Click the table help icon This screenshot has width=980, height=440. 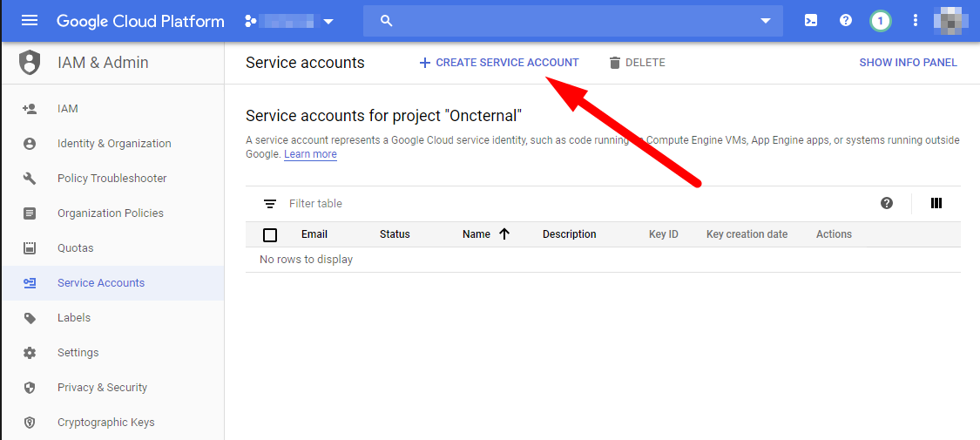pyautogui.click(x=887, y=203)
